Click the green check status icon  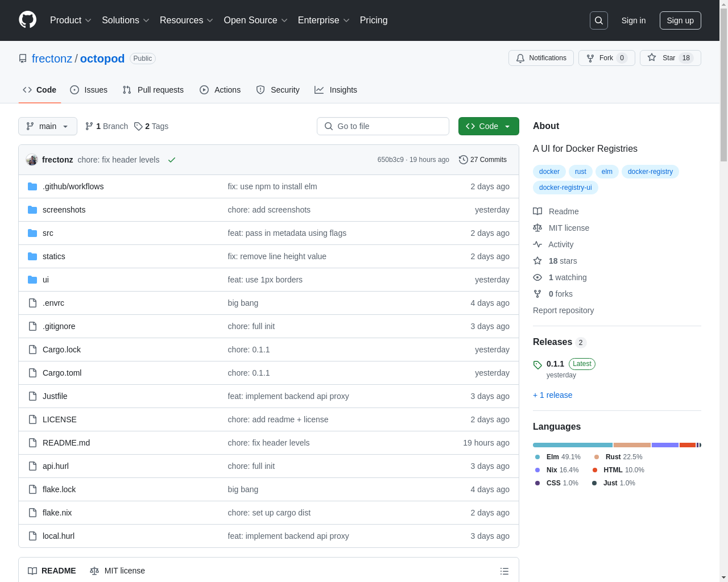[171, 160]
